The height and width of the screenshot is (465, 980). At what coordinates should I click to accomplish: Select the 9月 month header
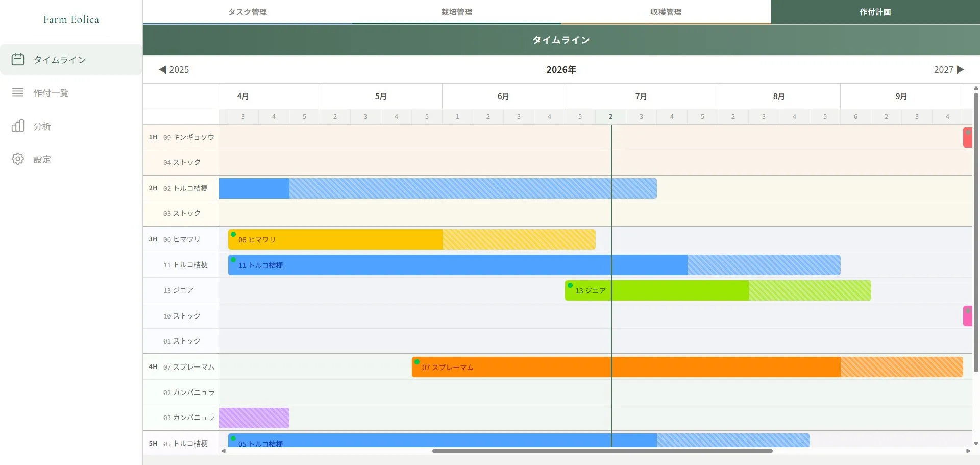coord(901,96)
